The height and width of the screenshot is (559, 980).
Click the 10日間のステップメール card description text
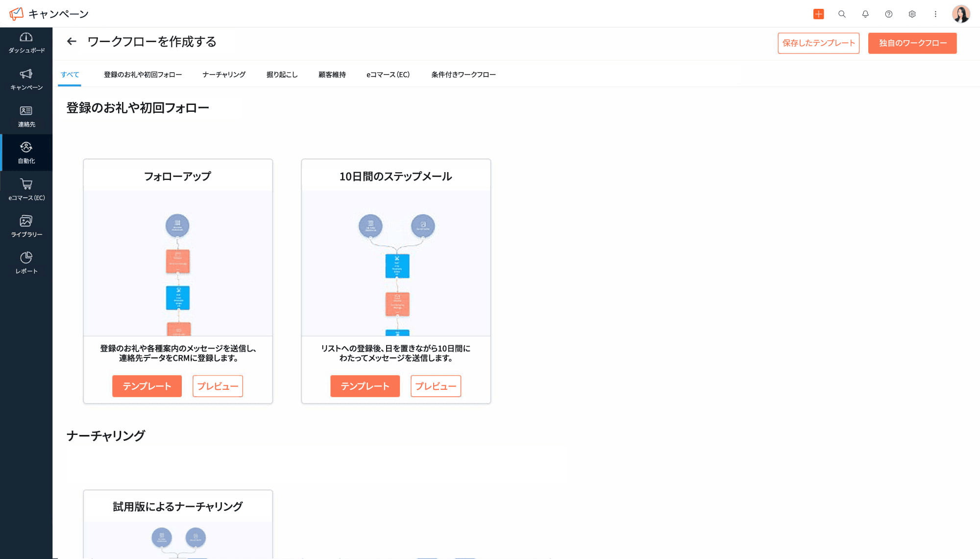pyautogui.click(x=395, y=353)
